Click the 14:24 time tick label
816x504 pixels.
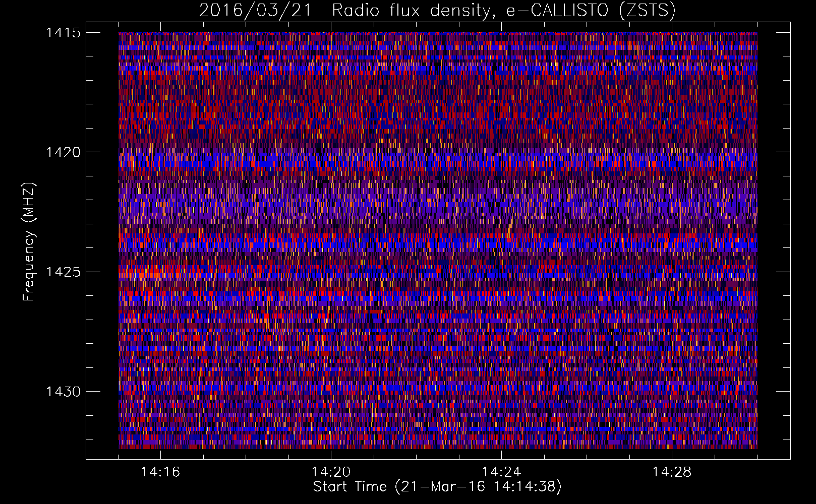click(x=501, y=472)
